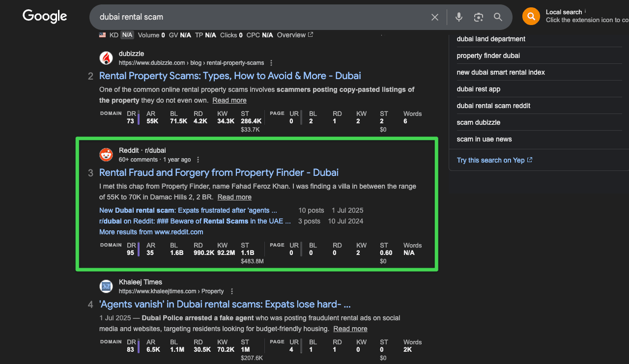629x364 pixels.
Task: Click the Google logo
Action: [45, 16]
